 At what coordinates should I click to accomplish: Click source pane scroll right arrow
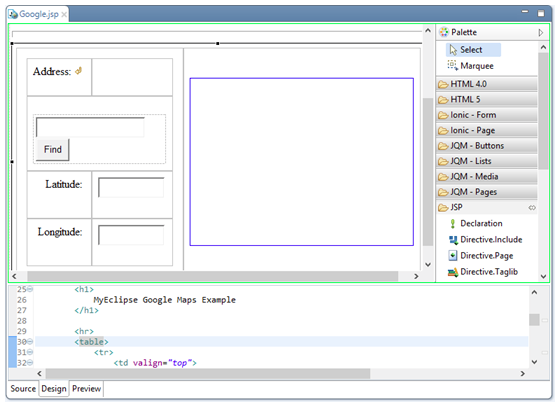[523, 374]
